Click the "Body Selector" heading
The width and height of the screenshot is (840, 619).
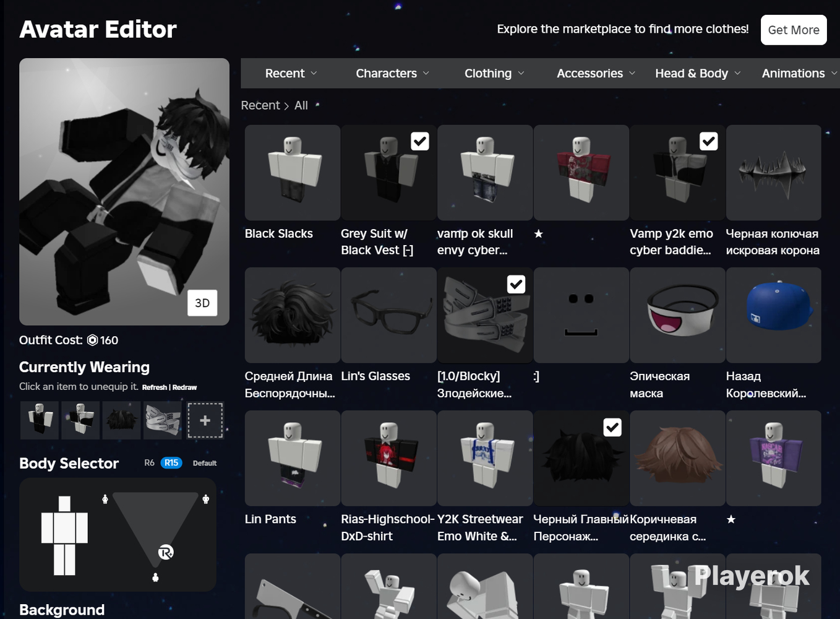[x=69, y=464]
